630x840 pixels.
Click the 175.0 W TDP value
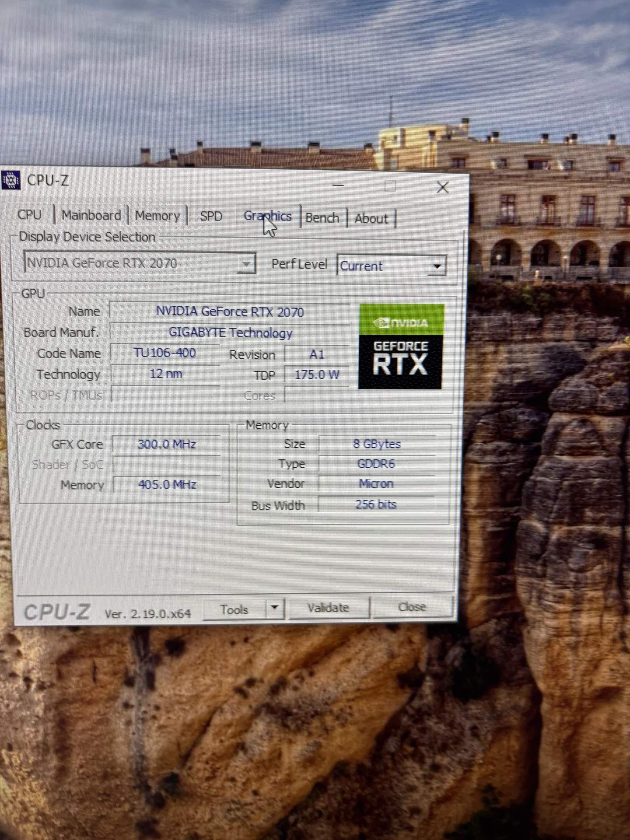[x=317, y=374]
